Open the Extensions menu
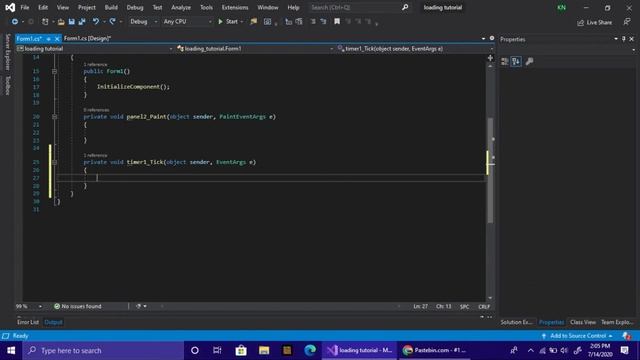 pos(235,7)
